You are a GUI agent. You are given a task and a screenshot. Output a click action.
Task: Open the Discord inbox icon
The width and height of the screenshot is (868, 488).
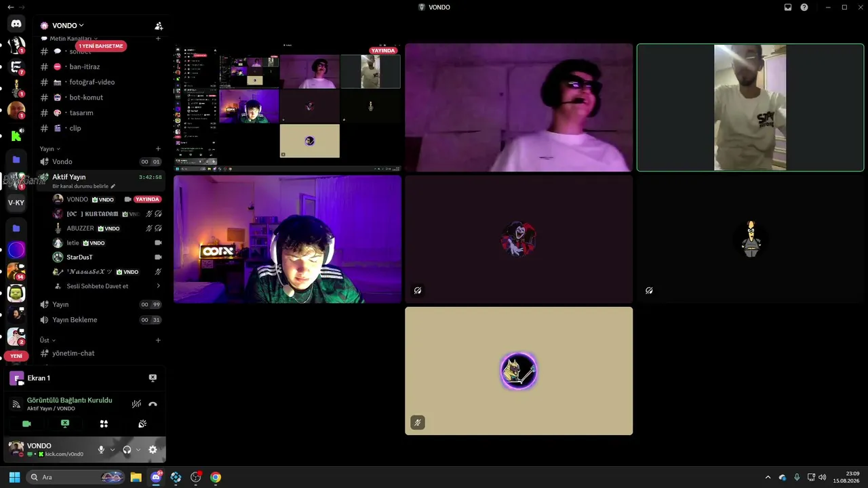tap(788, 7)
